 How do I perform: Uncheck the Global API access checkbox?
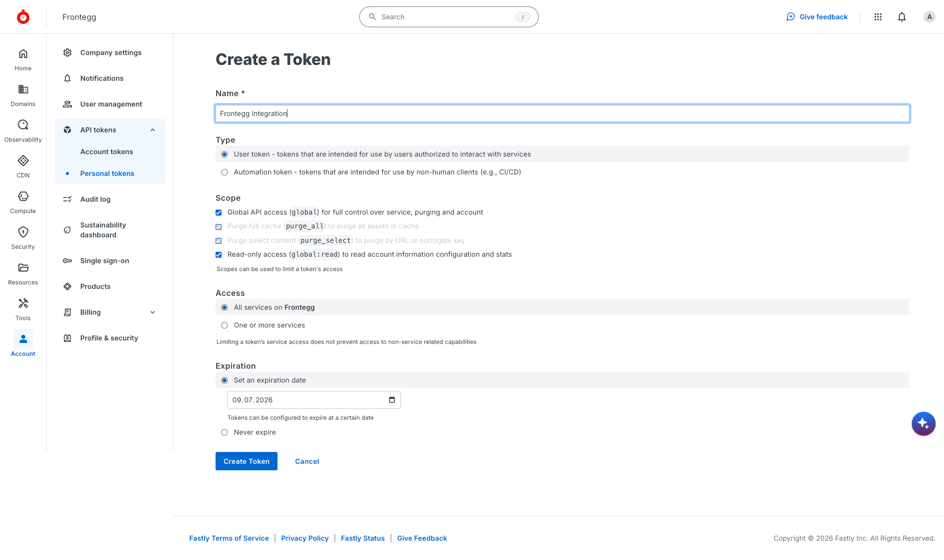click(219, 213)
